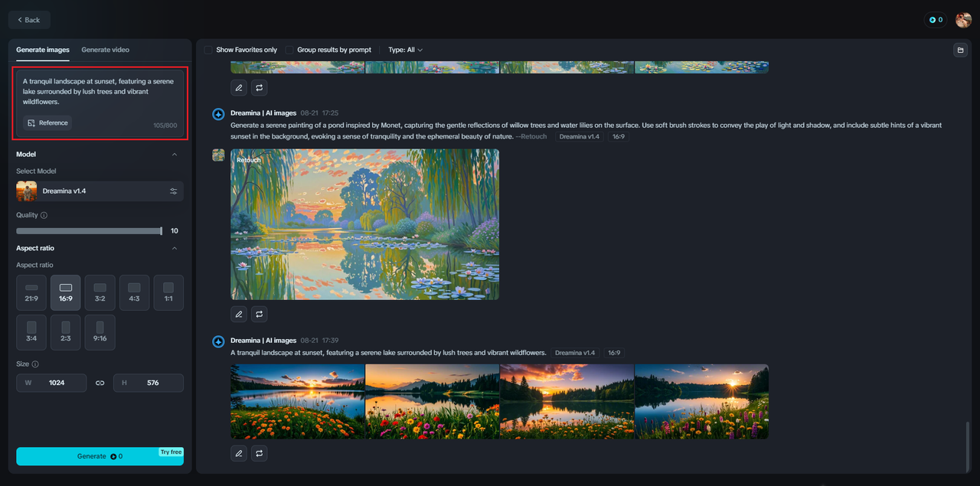This screenshot has width=980, height=486.
Task: Click the width field showing 1024
Action: click(51, 383)
